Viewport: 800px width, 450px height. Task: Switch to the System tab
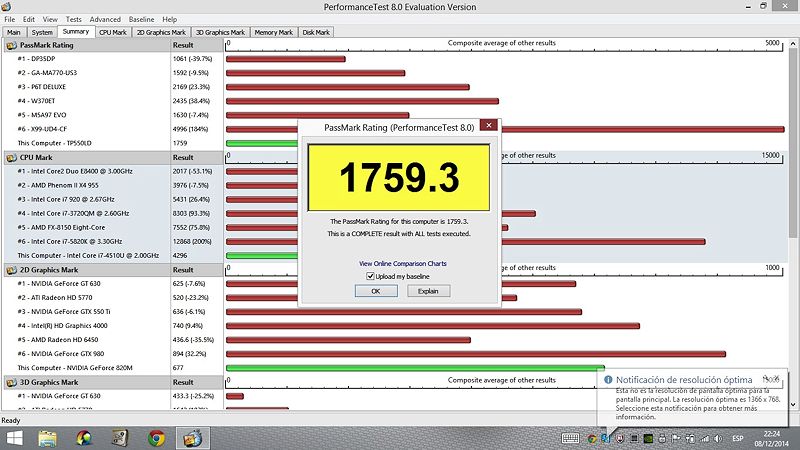pyautogui.click(x=42, y=32)
